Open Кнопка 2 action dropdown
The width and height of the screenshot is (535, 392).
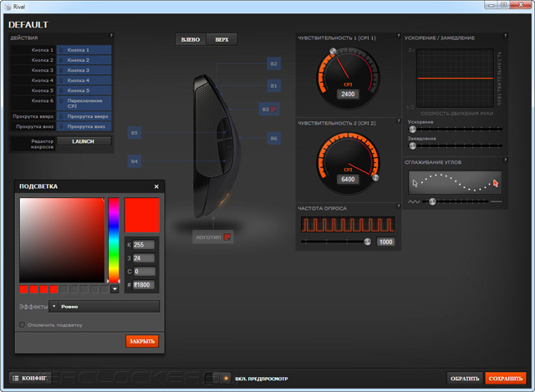click(84, 60)
